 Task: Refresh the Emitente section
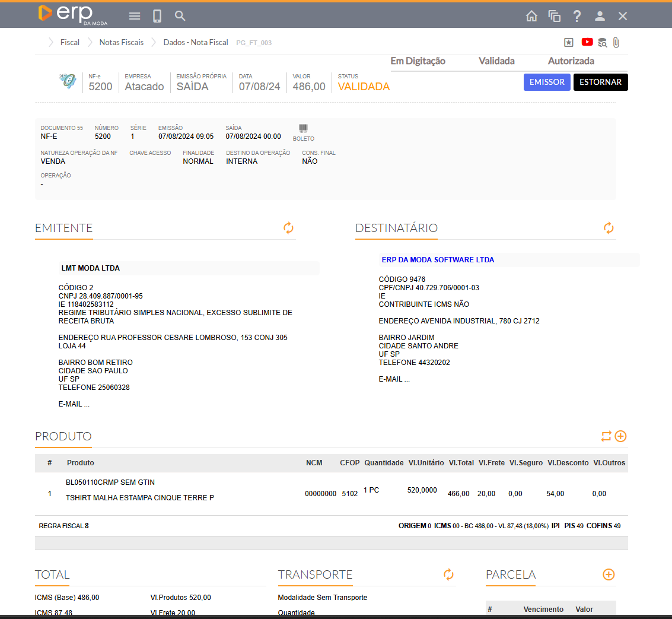(288, 228)
